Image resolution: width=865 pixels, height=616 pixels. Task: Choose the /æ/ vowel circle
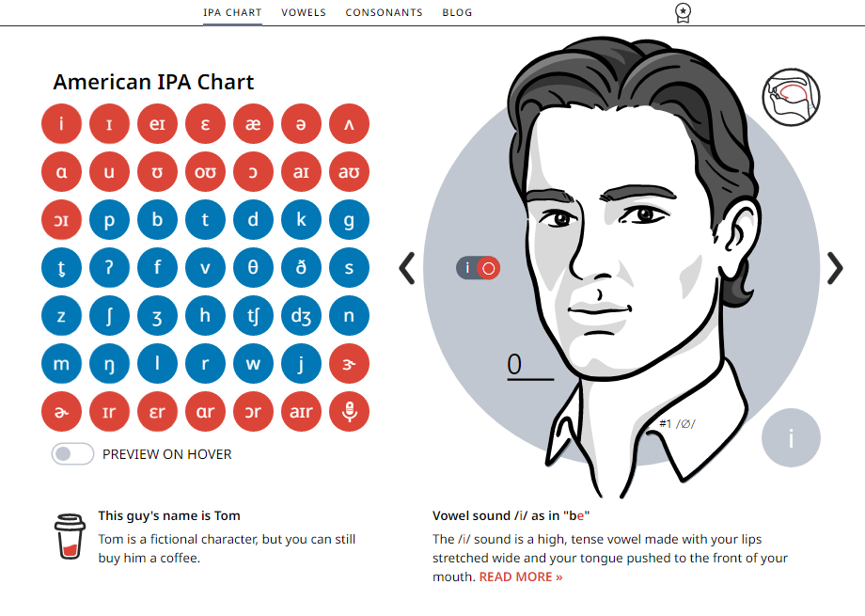253,123
